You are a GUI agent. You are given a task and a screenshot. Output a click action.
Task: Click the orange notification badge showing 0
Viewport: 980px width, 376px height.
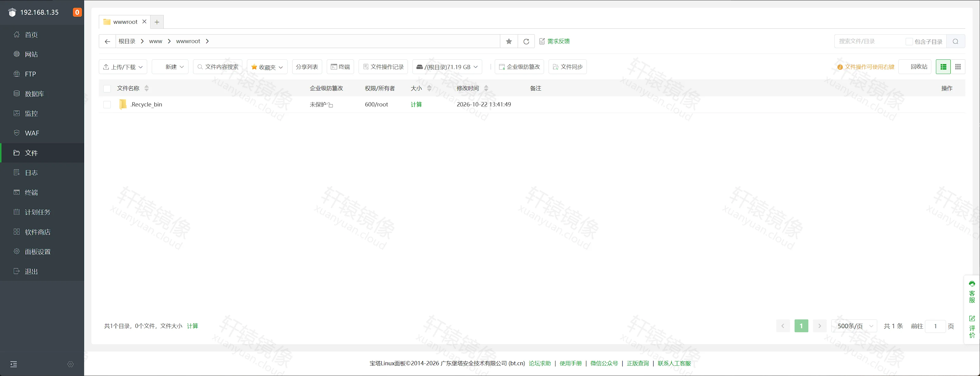click(x=77, y=12)
